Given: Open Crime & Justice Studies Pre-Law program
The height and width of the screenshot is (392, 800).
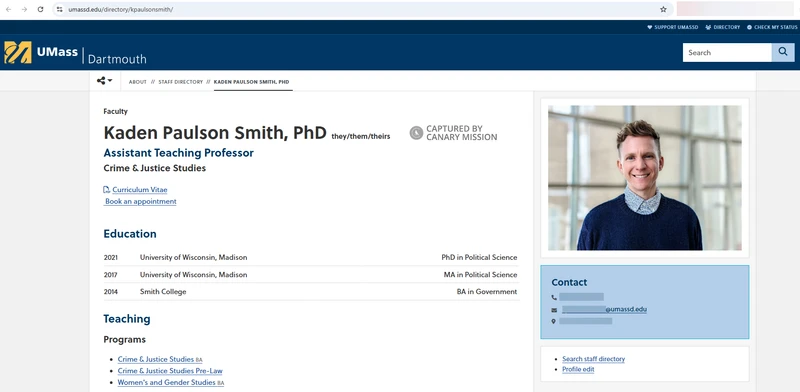Looking at the screenshot, I should click(170, 371).
